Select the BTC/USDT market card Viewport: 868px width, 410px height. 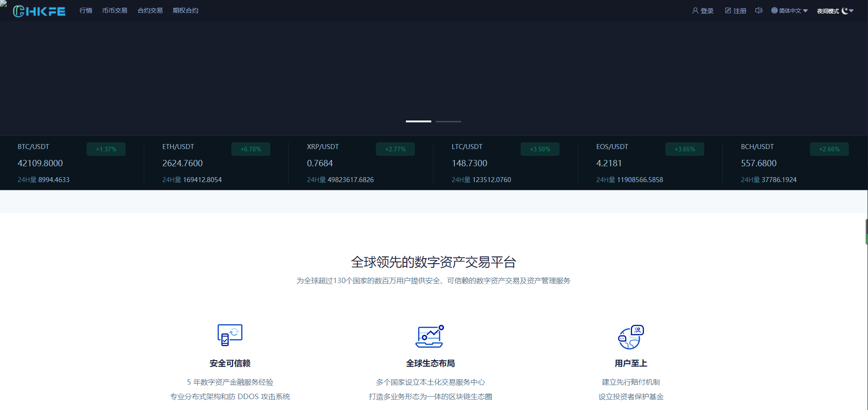click(73, 163)
